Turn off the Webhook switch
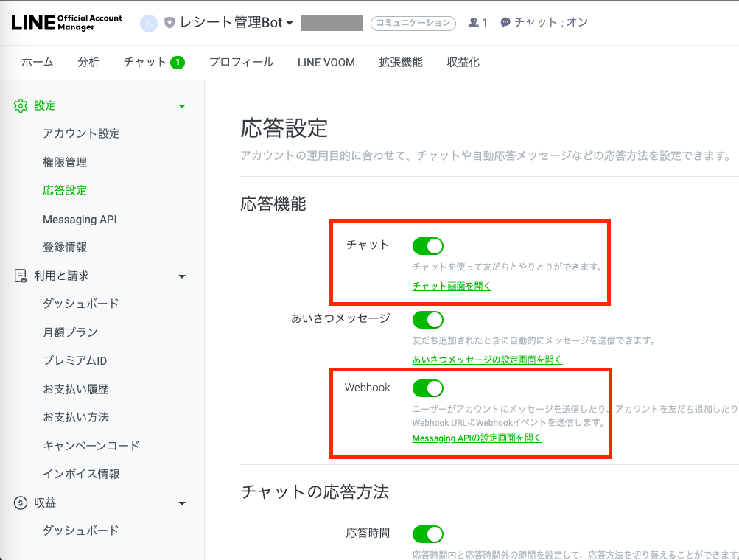The image size is (739, 560). coord(428,388)
